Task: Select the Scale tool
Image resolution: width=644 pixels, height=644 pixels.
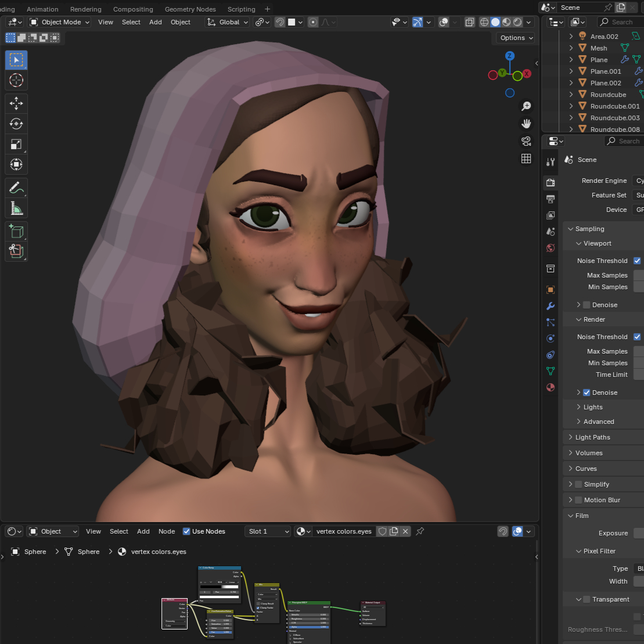Action: 16,144
